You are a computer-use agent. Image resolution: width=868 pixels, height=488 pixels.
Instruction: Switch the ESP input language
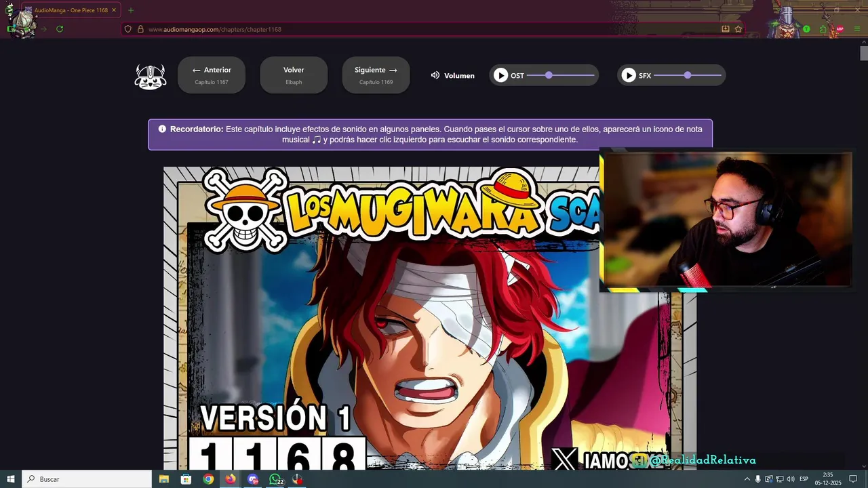(804, 479)
